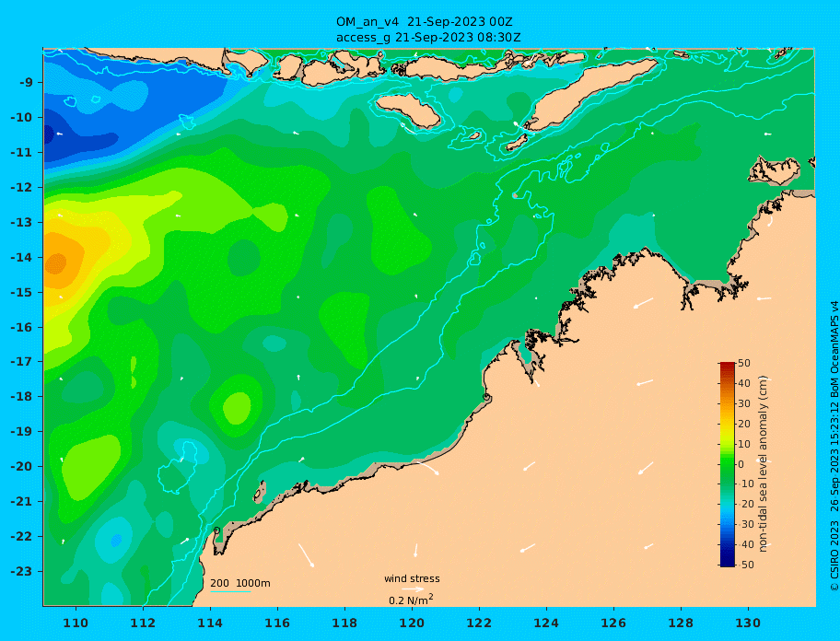Click the sea level anomaly color bar
This screenshot has width=840, height=641.
point(728,464)
